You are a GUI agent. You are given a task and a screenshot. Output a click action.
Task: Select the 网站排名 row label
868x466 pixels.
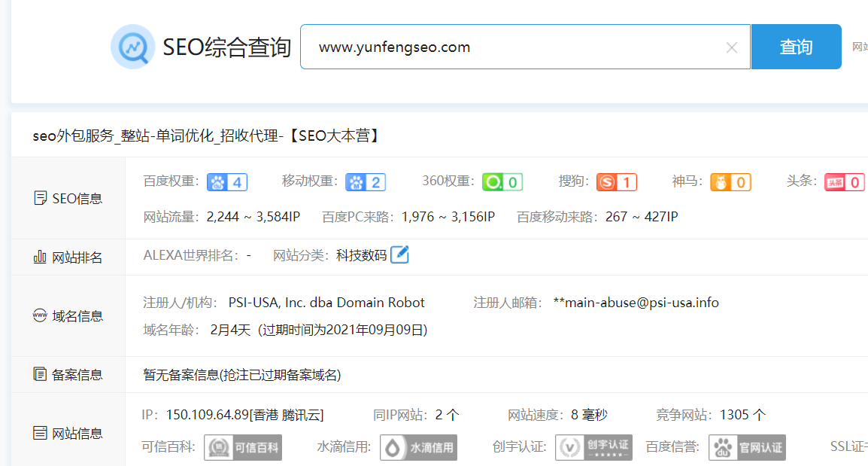tap(77, 257)
